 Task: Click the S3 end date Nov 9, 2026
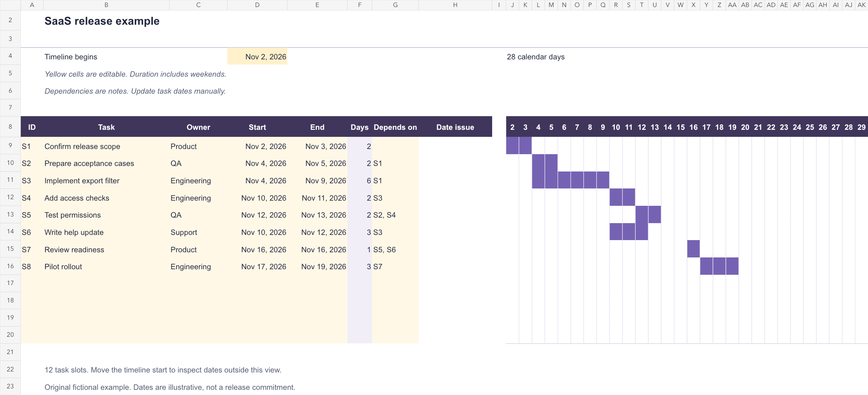coord(317,181)
